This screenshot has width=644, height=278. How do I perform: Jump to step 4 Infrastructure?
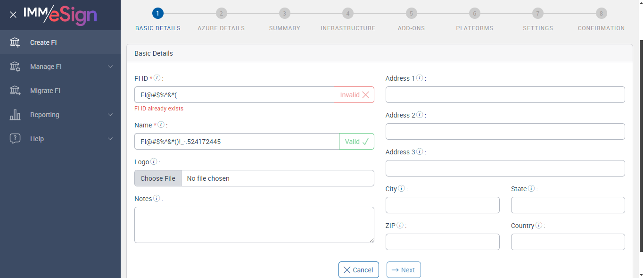[347, 13]
